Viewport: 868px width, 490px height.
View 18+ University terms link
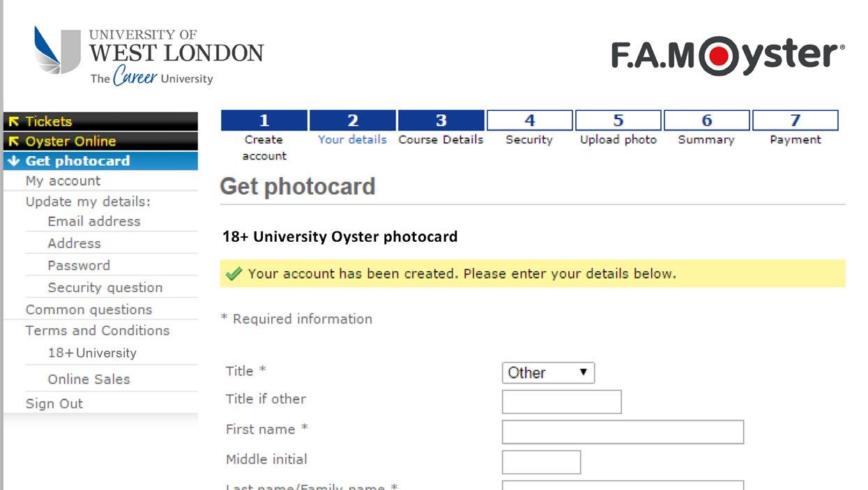pyautogui.click(x=92, y=353)
